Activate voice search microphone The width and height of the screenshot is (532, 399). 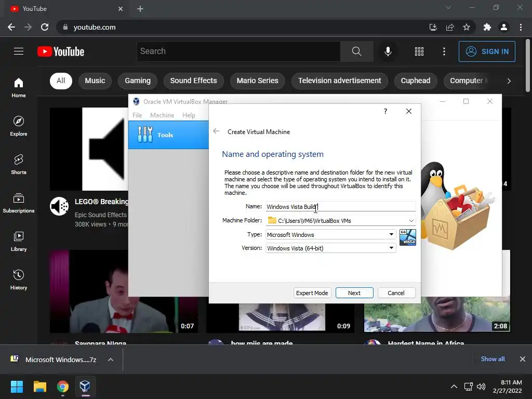tap(388, 51)
